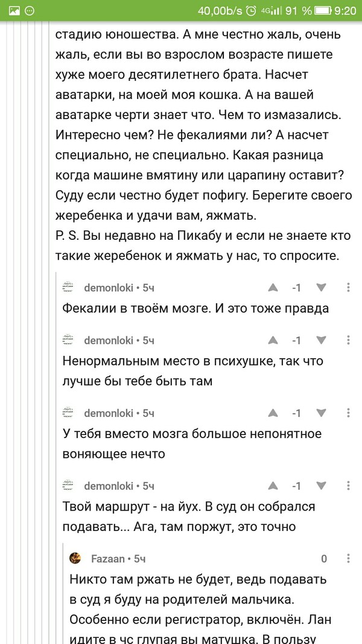Open Fazaan's user profile link
The width and height of the screenshot is (362, 644).
108,558
